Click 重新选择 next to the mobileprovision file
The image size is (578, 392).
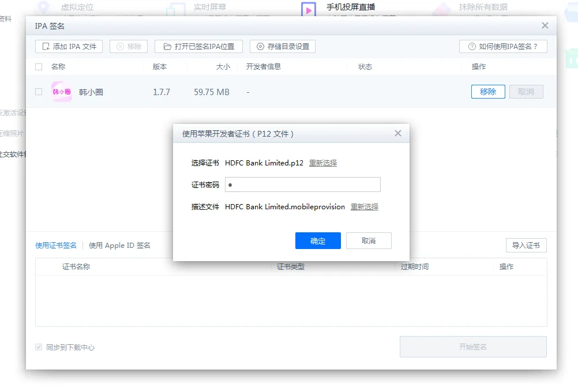click(365, 206)
